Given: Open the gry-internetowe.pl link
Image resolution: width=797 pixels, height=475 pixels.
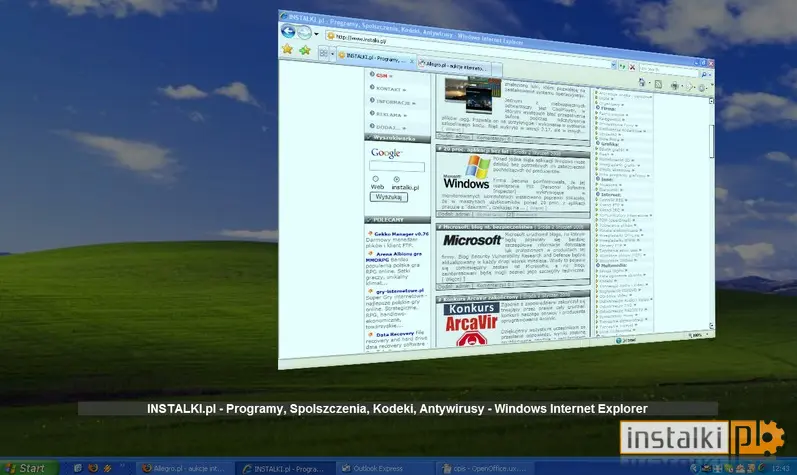Looking at the screenshot, I should pos(400,291).
